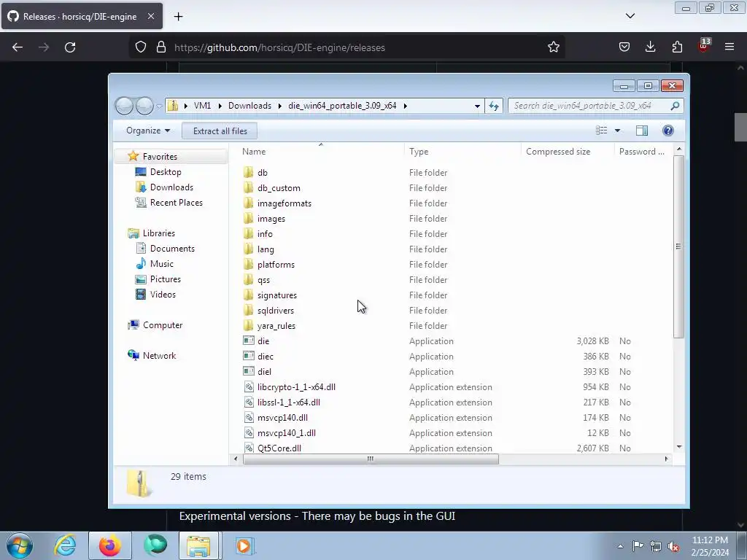This screenshot has width=747, height=560.
Task: Open the db folder icon
Action: point(248,172)
